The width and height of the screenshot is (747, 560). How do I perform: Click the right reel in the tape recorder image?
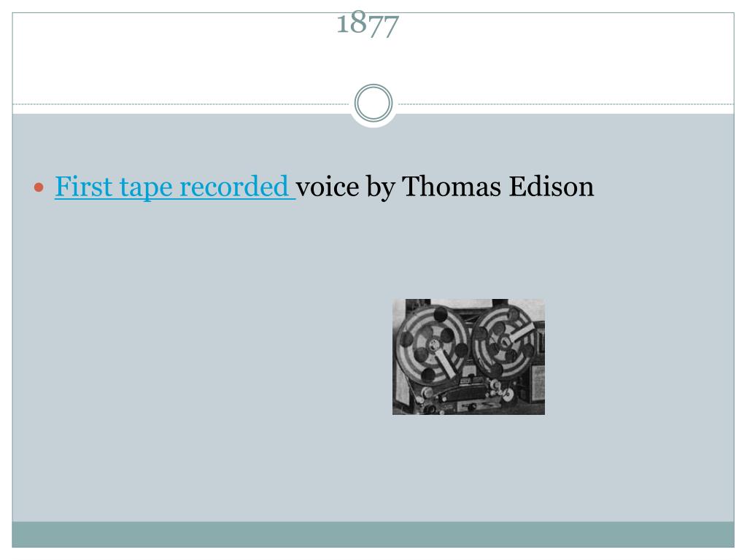coord(505,340)
